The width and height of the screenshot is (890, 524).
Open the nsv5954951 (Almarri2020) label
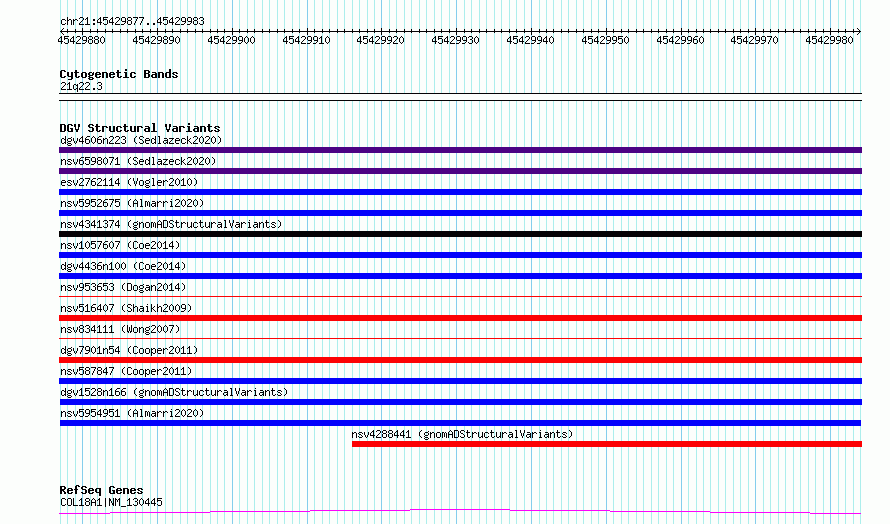[x=132, y=413]
